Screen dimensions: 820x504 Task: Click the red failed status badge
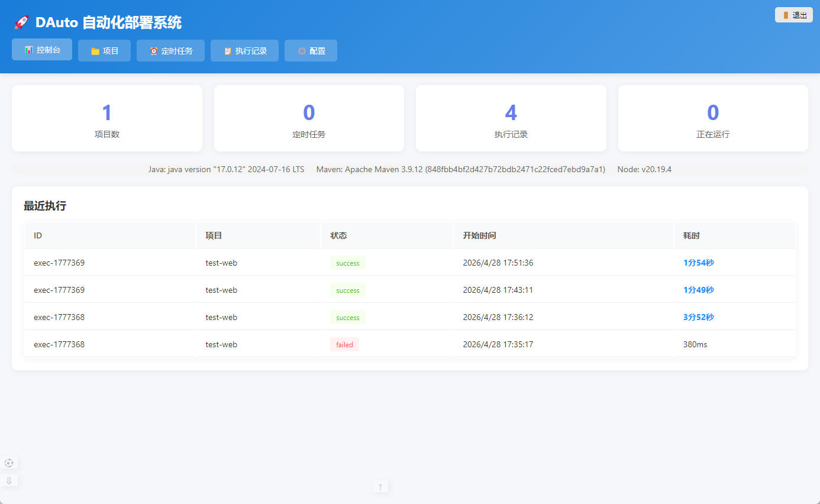click(344, 344)
